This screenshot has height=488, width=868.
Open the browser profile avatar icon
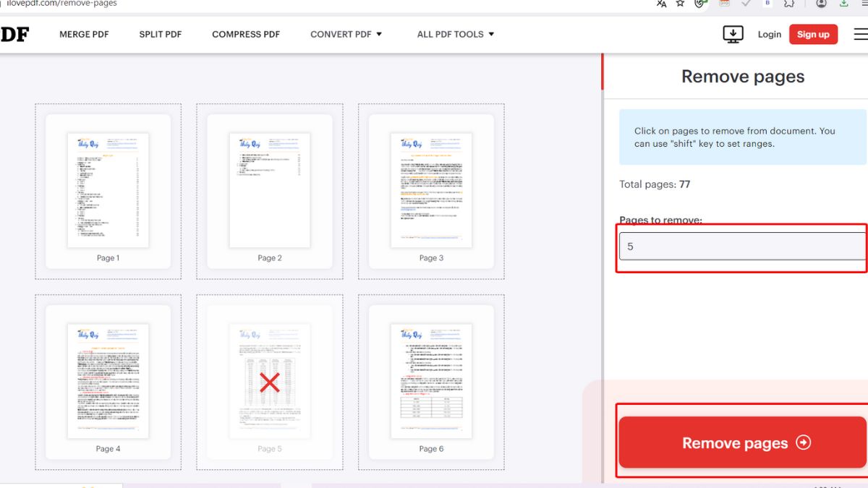[x=821, y=4]
